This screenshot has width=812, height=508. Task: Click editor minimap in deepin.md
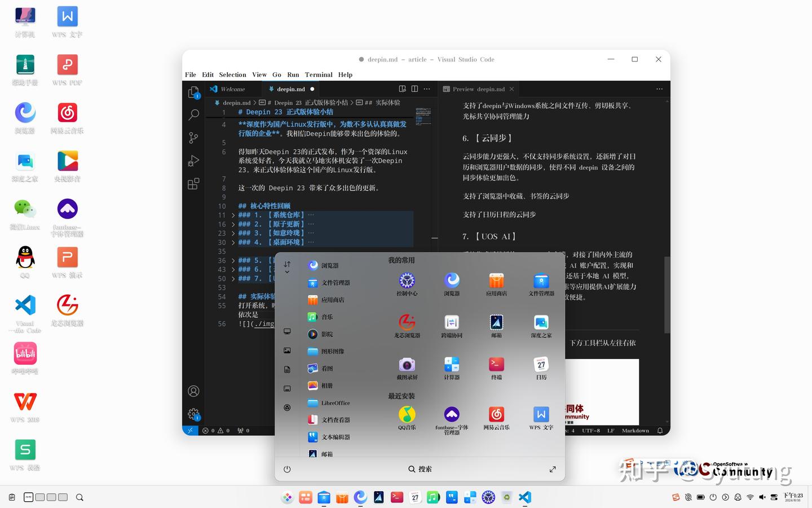click(423, 116)
